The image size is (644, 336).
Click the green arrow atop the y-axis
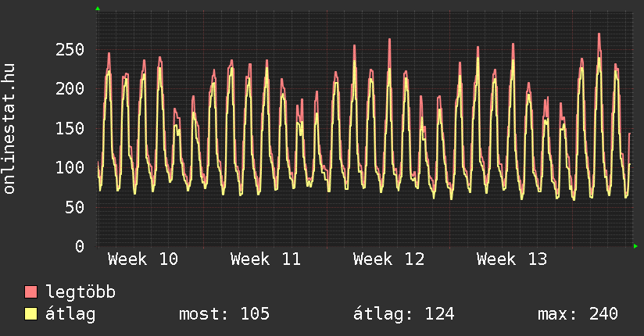pos(98,9)
